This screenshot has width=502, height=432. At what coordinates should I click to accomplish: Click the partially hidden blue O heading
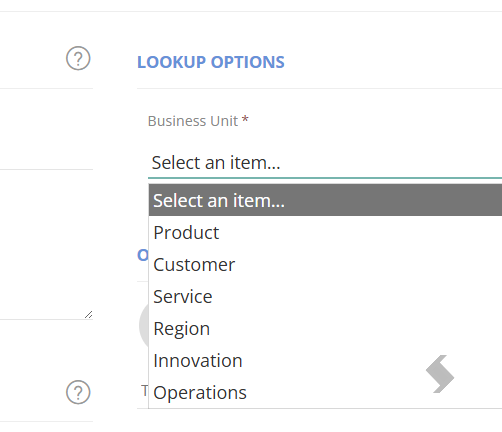[x=143, y=255]
